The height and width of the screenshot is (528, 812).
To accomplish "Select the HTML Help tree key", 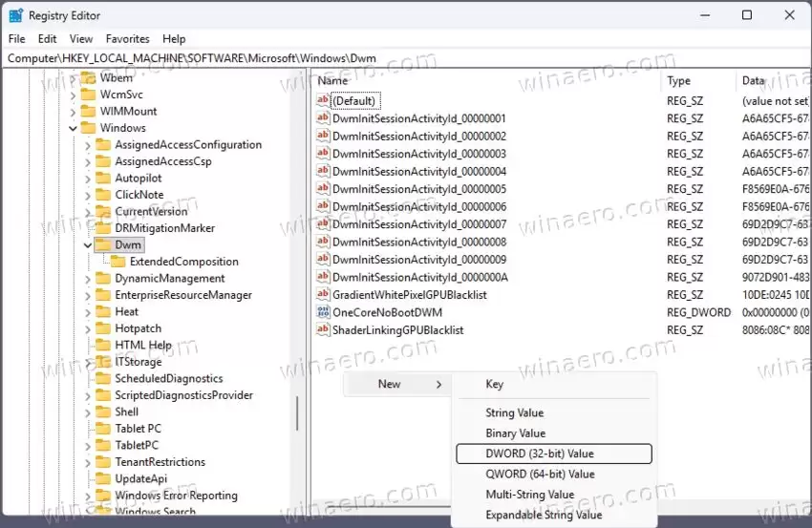I will click(143, 345).
